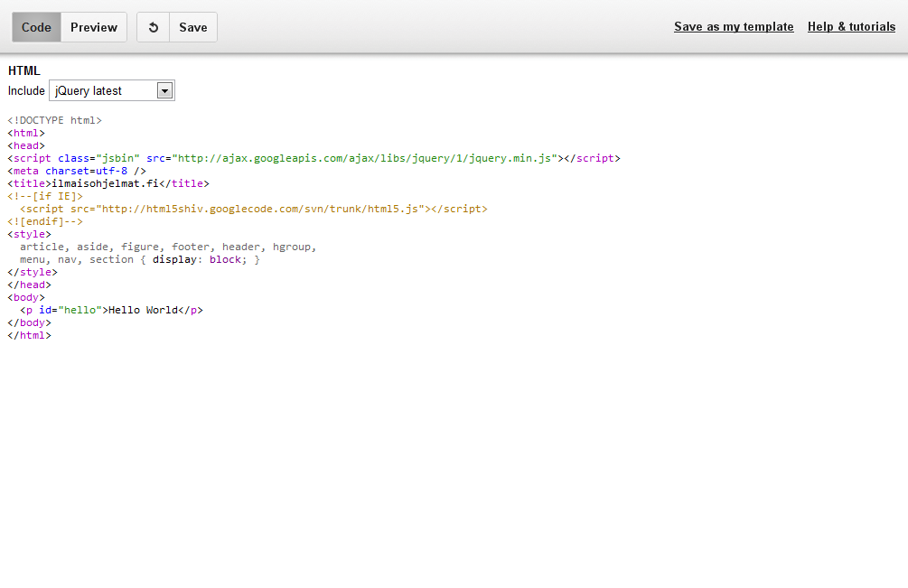Click the opening <style> tag line

pyautogui.click(x=29, y=235)
